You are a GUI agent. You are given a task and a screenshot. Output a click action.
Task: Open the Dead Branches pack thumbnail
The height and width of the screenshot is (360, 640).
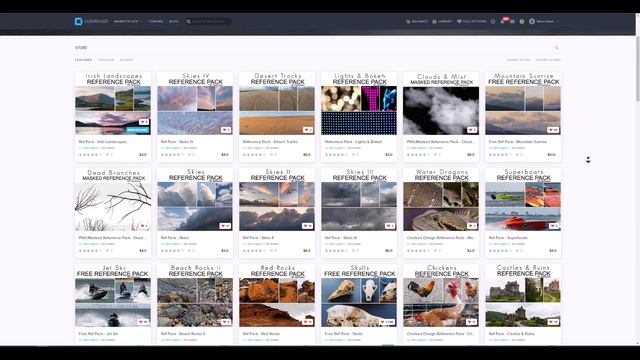[113, 200]
